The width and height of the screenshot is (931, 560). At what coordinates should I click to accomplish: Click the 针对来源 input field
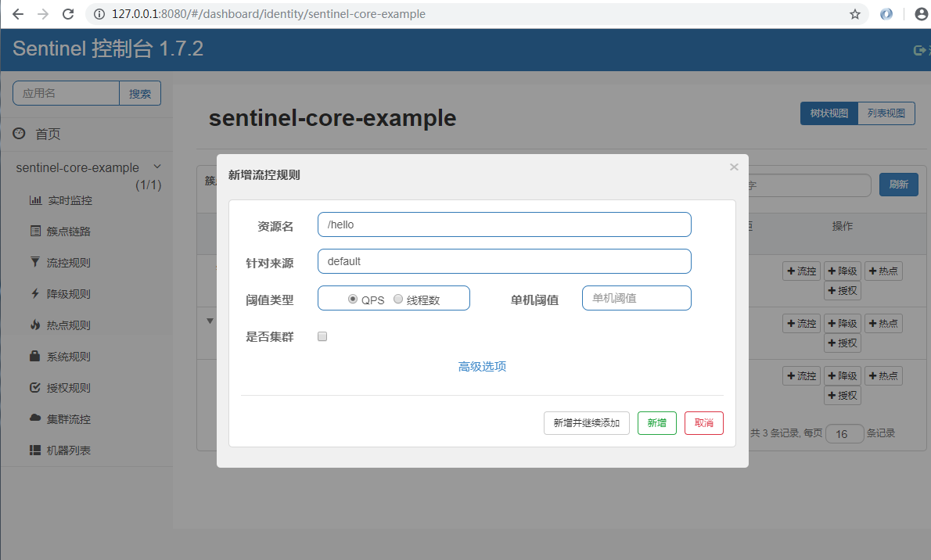504,261
